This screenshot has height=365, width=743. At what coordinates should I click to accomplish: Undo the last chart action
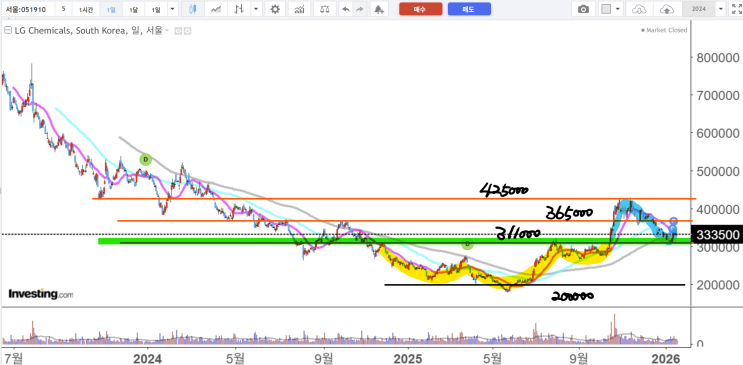point(346,9)
